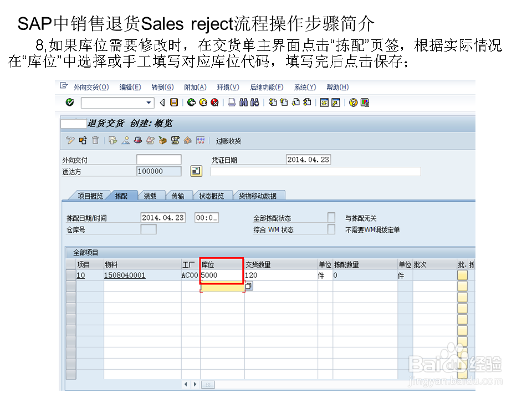532x399 pixels.
Task: Click the 外向交付 input field
Action: [x=159, y=160]
